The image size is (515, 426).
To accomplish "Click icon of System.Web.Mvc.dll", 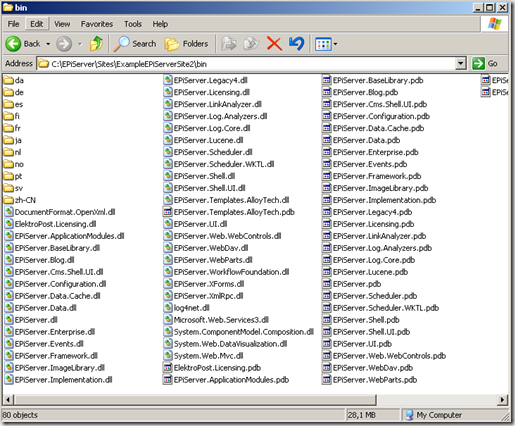I will click(x=168, y=356).
